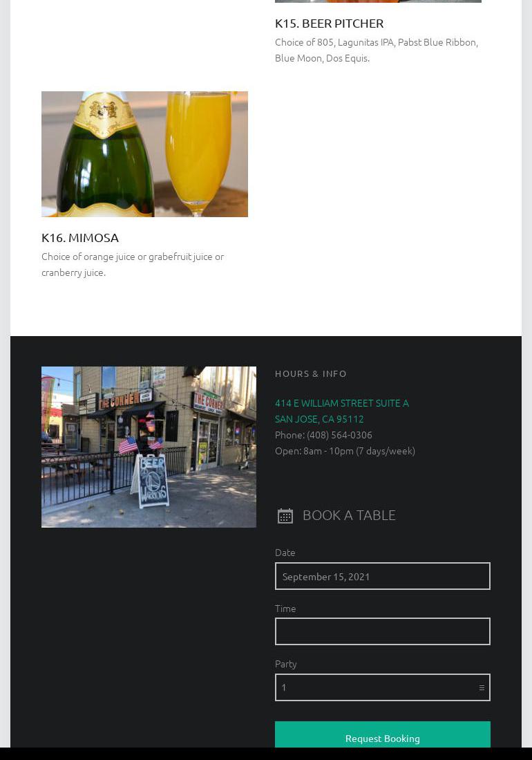Image resolution: width=532 pixels, height=760 pixels.
Task: Open the Party size dropdown
Action: click(x=383, y=687)
